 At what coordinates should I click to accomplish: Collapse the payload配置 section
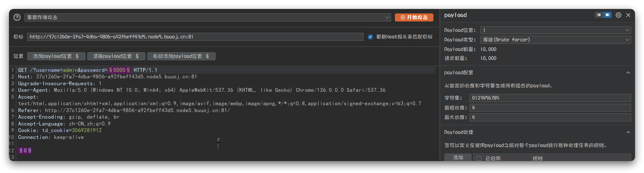click(x=628, y=72)
